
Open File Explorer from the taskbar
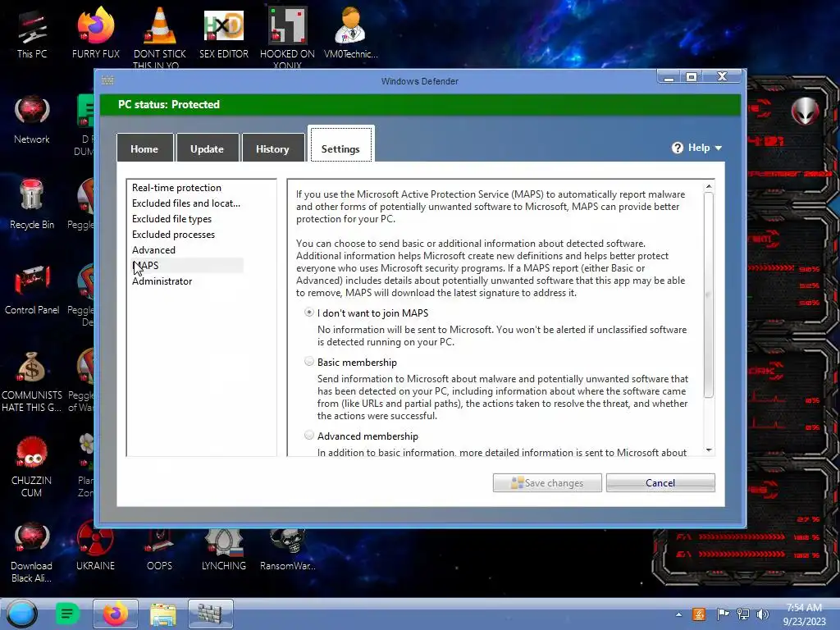coord(163,614)
